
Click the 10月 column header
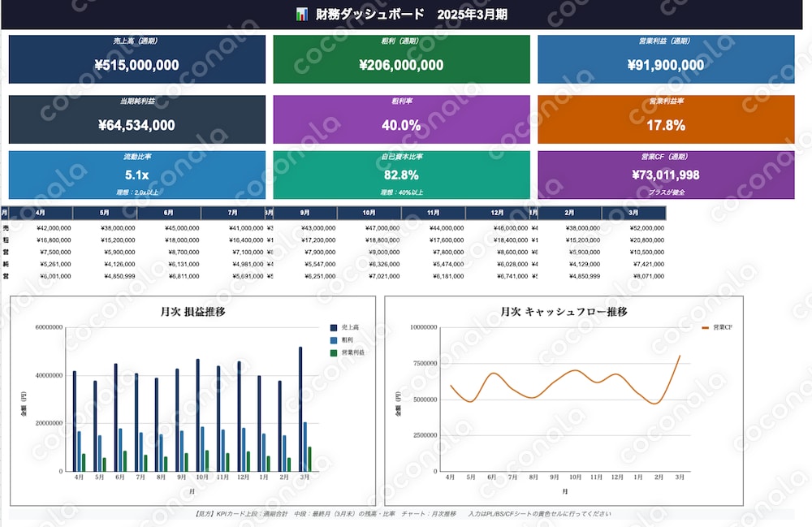[369, 213]
